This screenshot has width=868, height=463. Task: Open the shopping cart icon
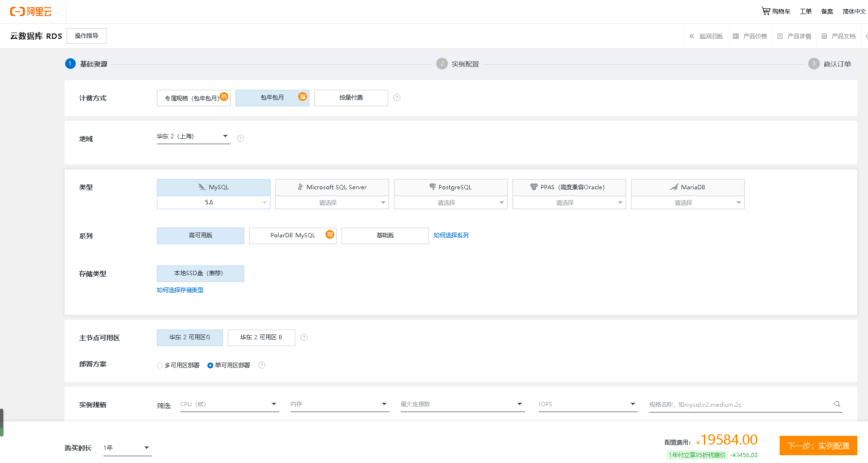766,11
